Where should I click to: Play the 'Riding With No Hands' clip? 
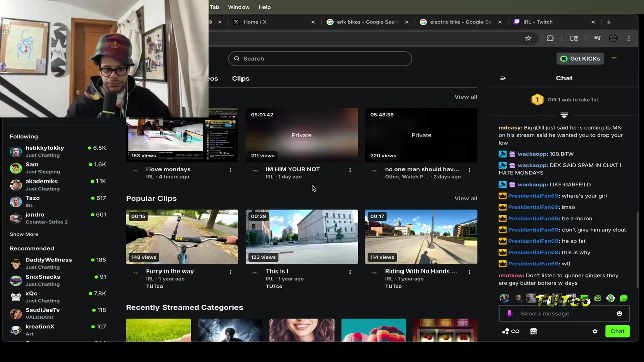click(421, 237)
